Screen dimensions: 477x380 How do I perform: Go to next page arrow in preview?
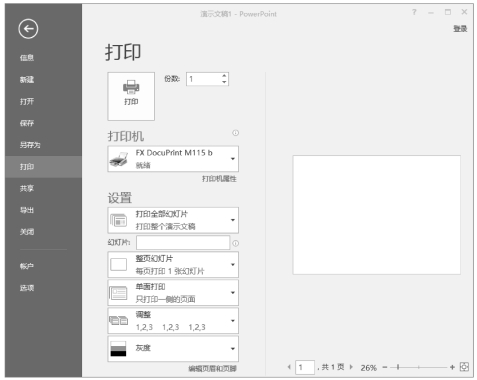coord(351,367)
